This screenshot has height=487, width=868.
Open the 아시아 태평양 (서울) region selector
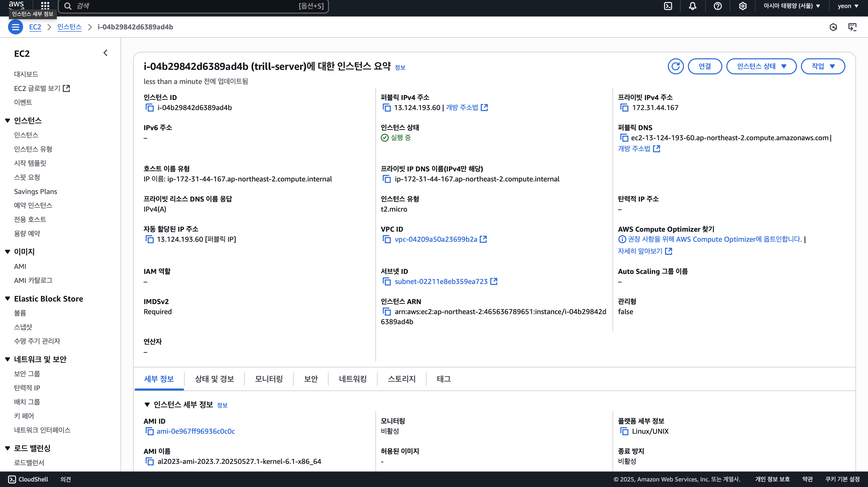791,6
